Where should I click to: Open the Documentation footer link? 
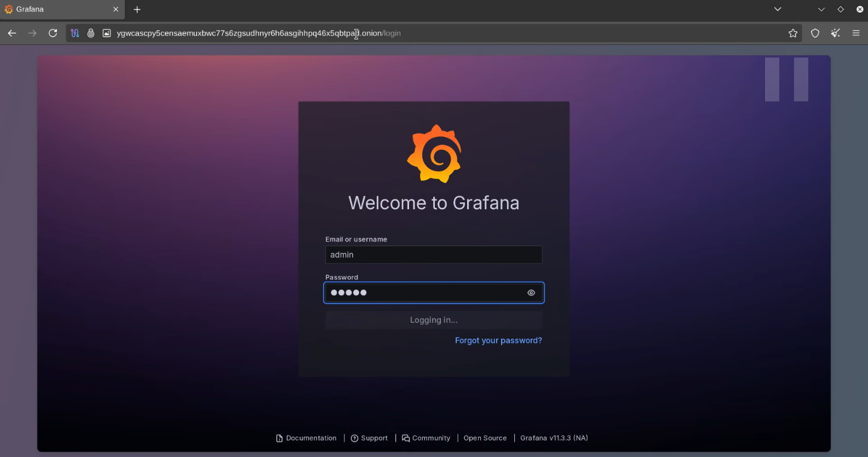306,438
